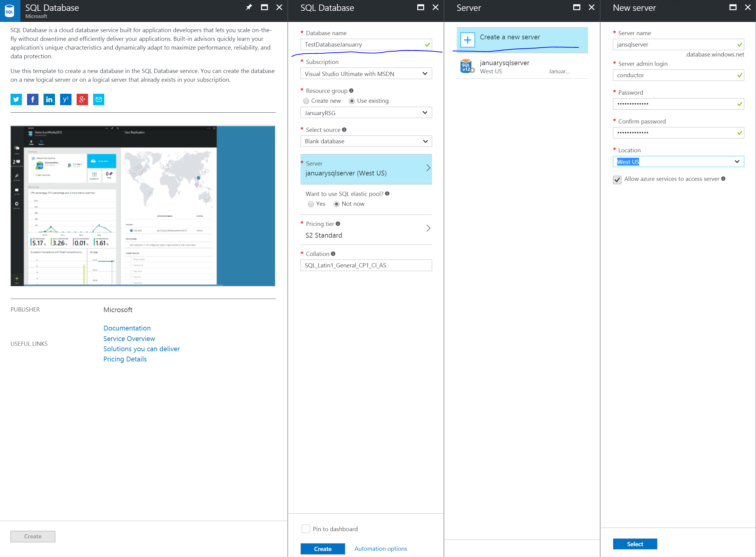Click the blue Create database button
This screenshot has height=557, width=756.
[x=323, y=549]
